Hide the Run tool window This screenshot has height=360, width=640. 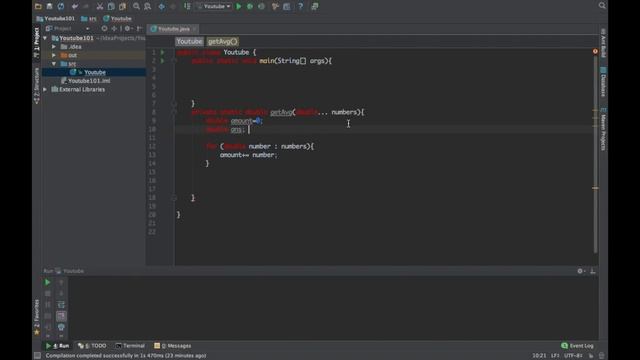[x=593, y=271]
